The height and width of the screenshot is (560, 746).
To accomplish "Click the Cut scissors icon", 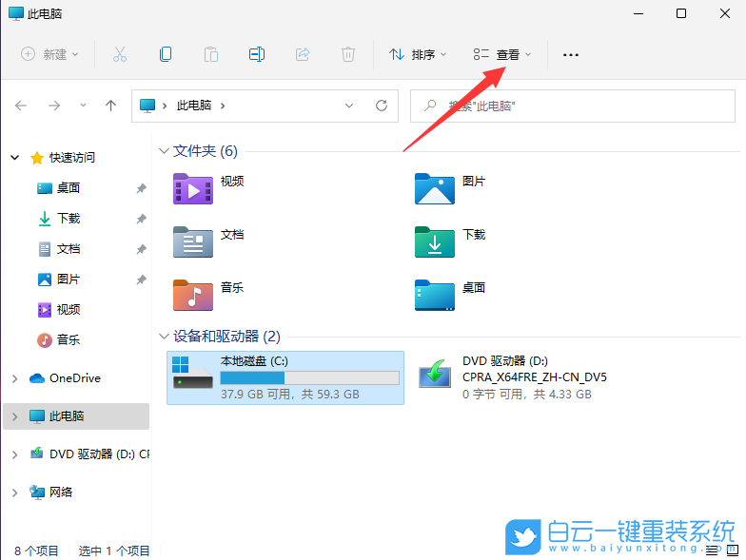I will coord(120,54).
